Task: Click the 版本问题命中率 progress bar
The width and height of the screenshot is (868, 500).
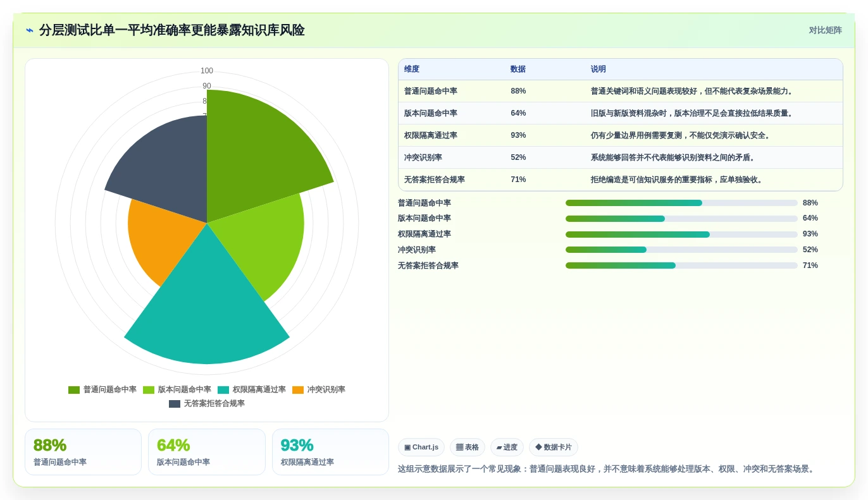Action: [x=681, y=219]
